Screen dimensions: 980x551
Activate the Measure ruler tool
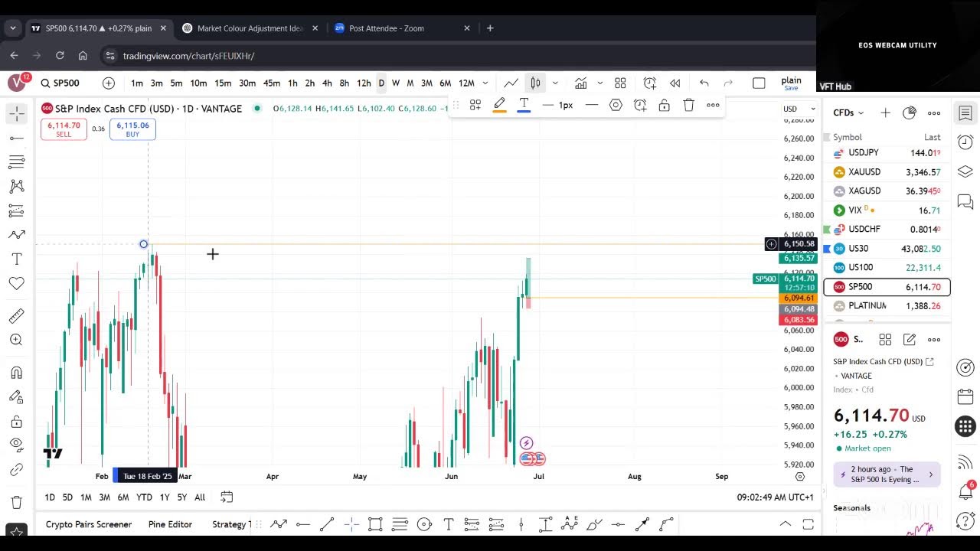pos(16,316)
